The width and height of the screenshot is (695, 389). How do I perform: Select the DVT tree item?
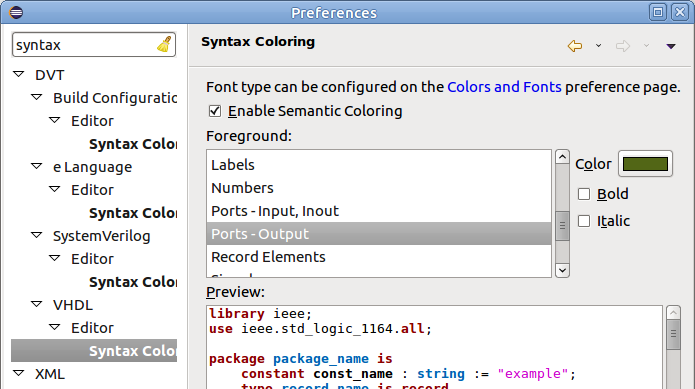coord(50,75)
